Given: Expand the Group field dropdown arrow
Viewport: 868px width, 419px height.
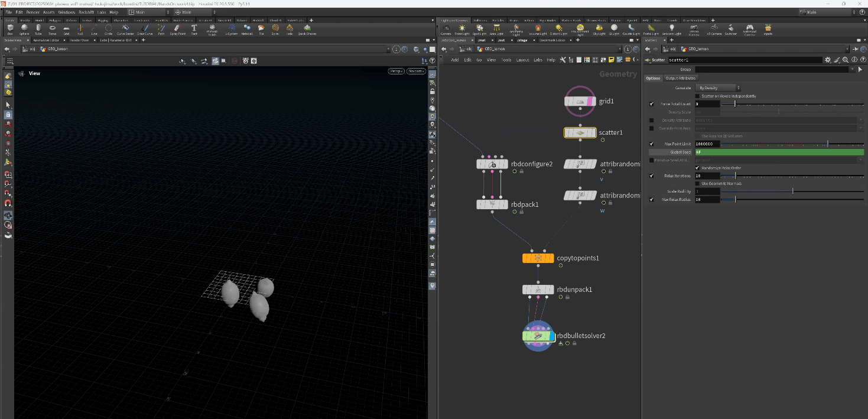Looking at the screenshot, I should click(851, 69).
